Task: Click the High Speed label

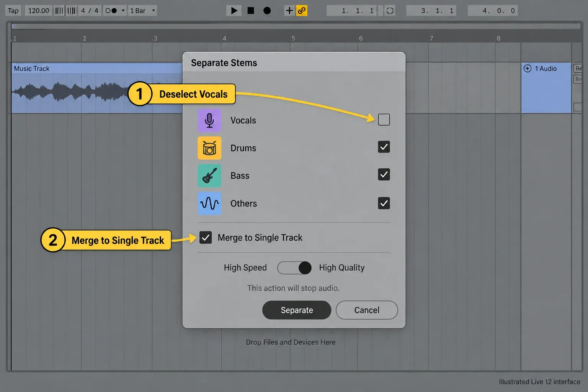Action: 245,268
